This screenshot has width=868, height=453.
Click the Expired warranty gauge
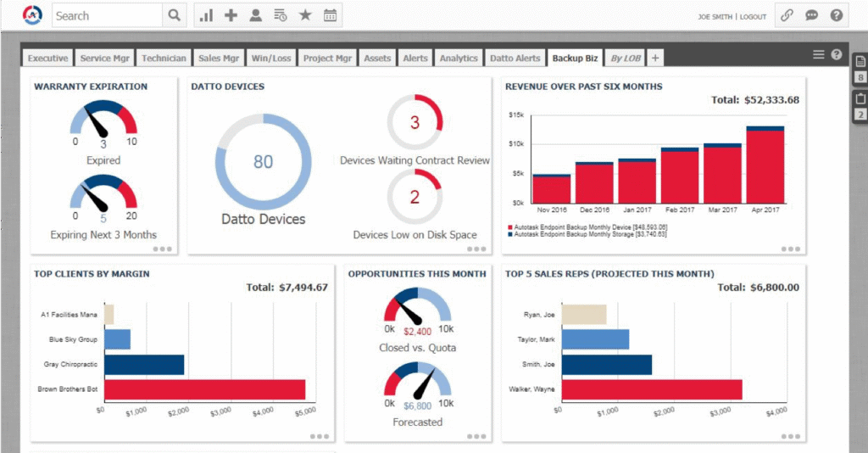(103, 119)
